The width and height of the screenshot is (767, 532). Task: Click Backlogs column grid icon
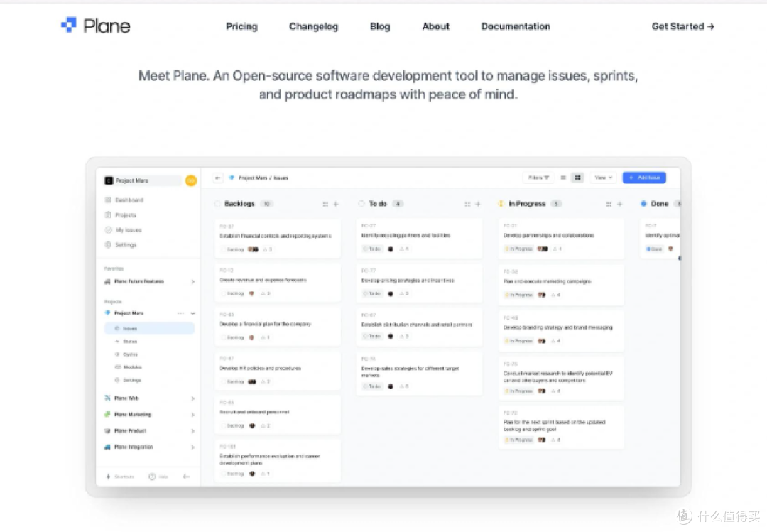[325, 204]
